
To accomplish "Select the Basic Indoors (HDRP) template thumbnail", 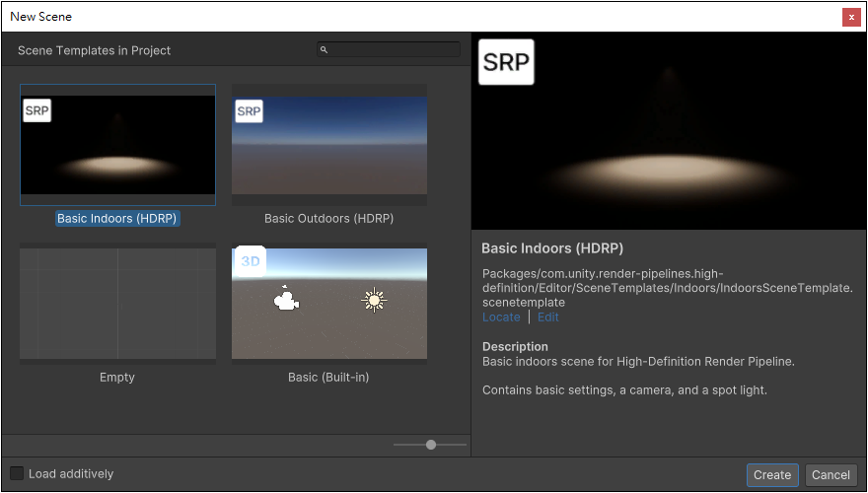I will tap(117, 145).
